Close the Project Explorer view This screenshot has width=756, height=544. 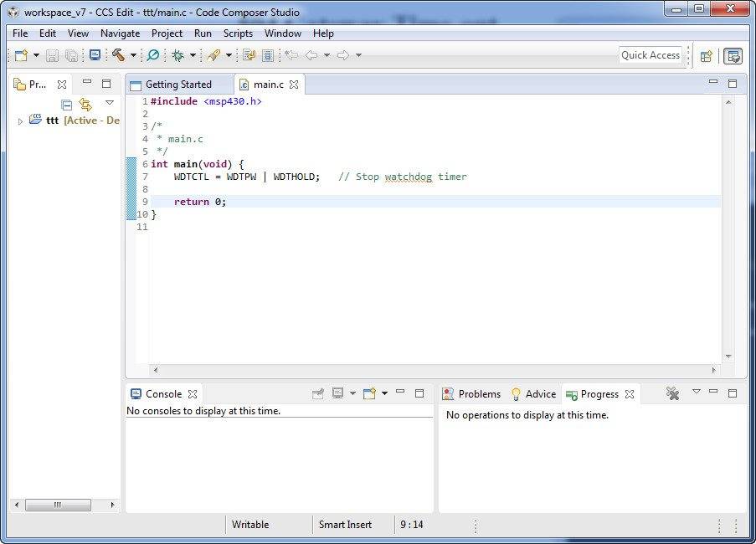coord(62,85)
